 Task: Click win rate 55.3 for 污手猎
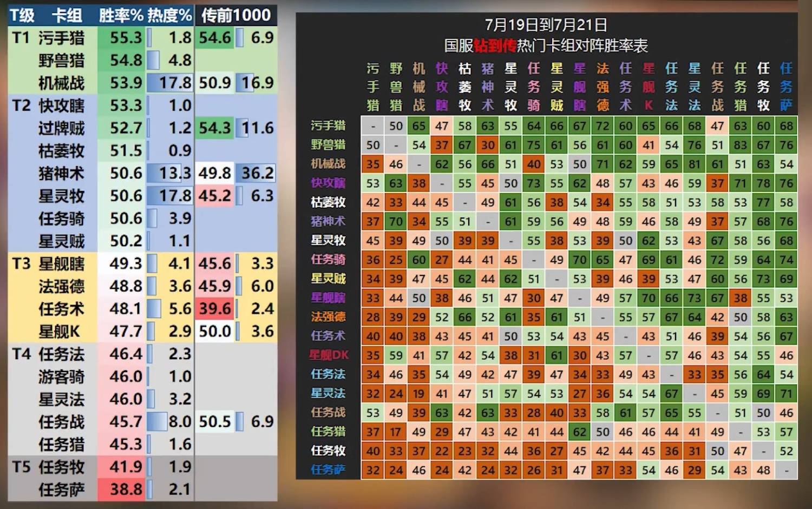click(x=126, y=37)
